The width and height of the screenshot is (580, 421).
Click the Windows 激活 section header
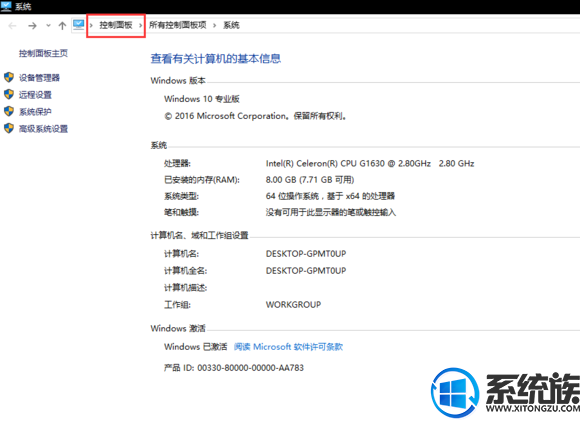click(x=178, y=328)
